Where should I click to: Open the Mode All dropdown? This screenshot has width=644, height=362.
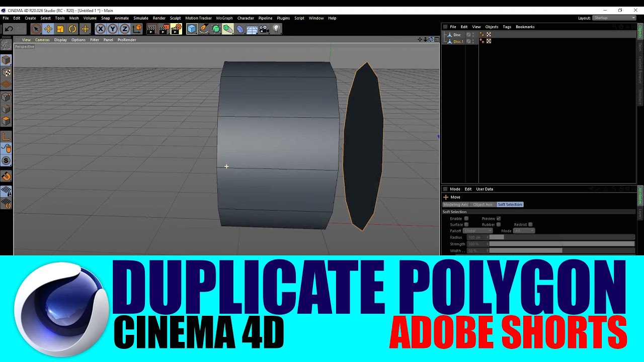524,231
